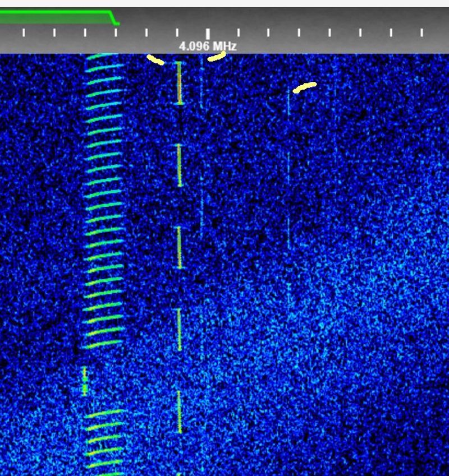This screenshot has width=449, height=476.
Task: Click the tall tick mark above 4.096 MHz
Action: click(x=208, y=33)
